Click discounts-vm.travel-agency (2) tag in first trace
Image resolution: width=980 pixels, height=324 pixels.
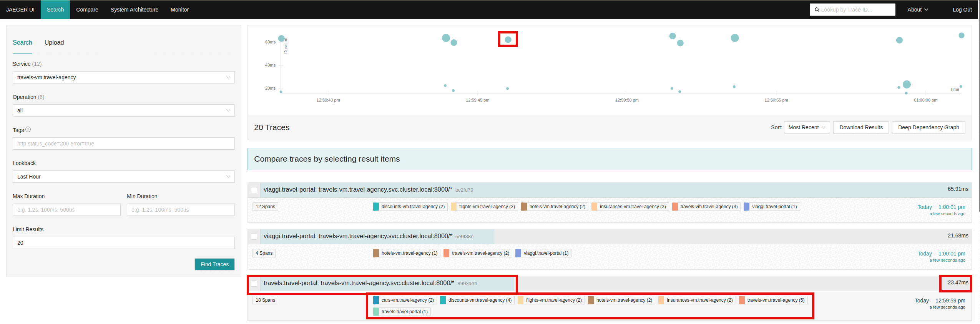410,207
